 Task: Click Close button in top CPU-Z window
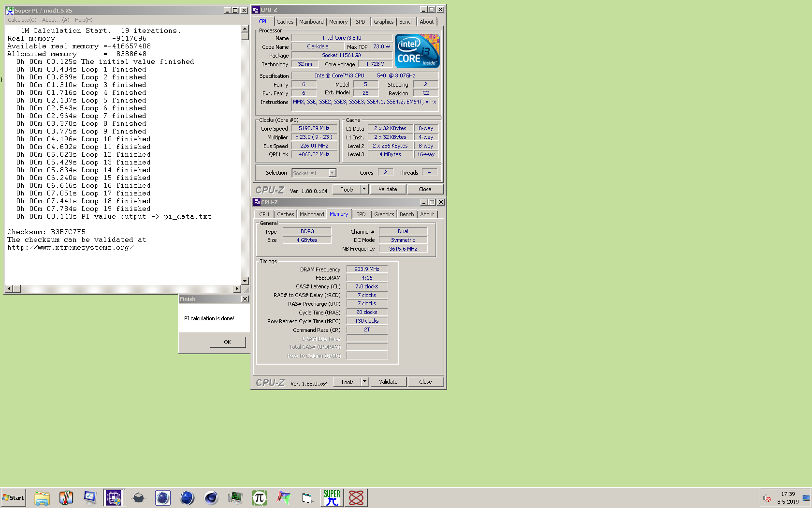[425, 189]
